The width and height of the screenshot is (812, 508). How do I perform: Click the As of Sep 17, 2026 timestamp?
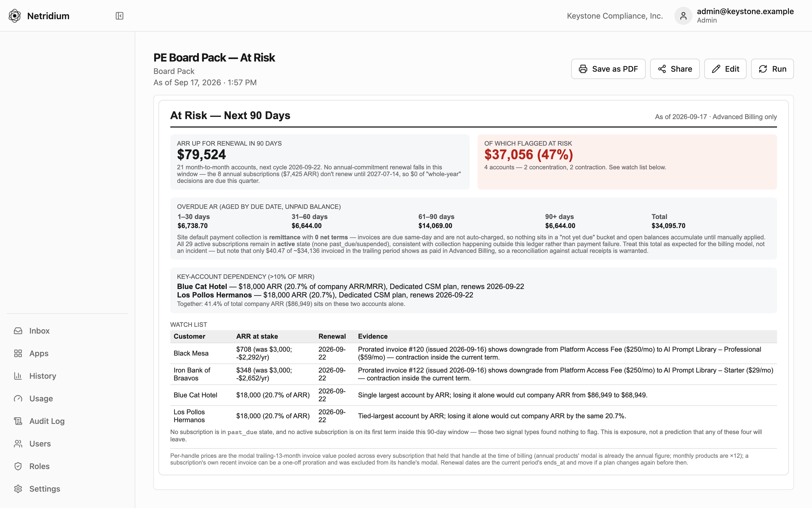tap(205, 83)
